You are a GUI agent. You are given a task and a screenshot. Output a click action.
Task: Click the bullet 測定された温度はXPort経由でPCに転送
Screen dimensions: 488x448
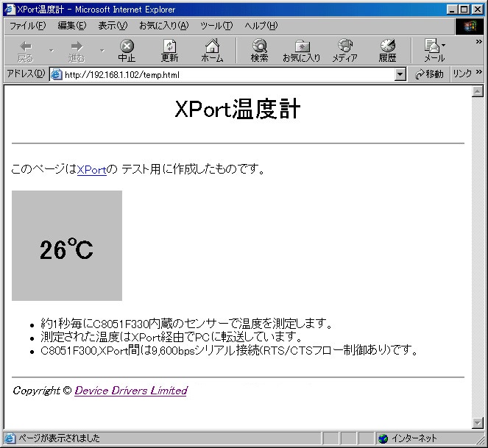(171, 337)
